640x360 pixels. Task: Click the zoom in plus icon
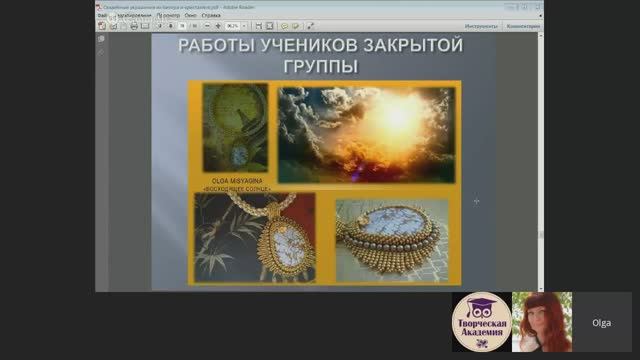click(x=218, y=26)
